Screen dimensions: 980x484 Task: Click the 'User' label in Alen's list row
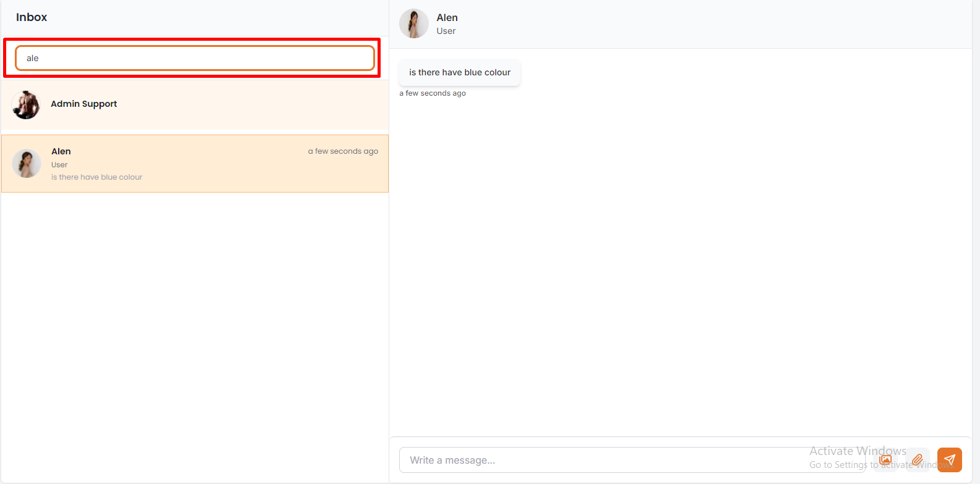(59, 165)
